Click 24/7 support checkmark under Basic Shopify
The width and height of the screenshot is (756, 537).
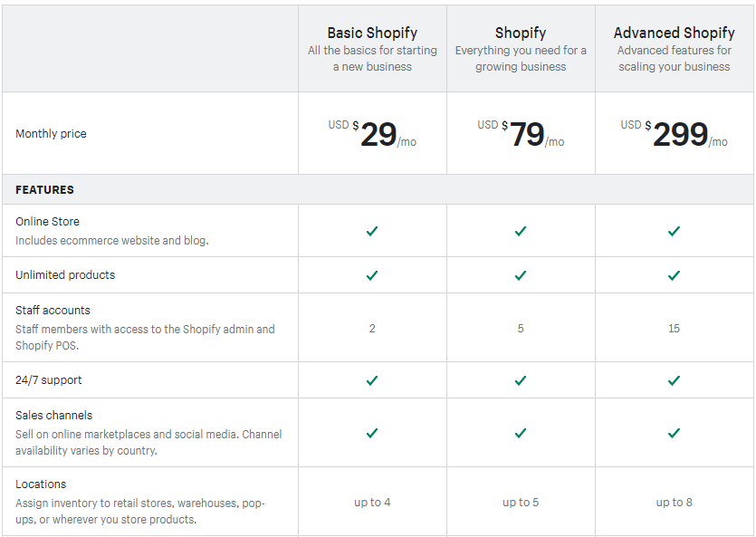click(x=372, y=380)
